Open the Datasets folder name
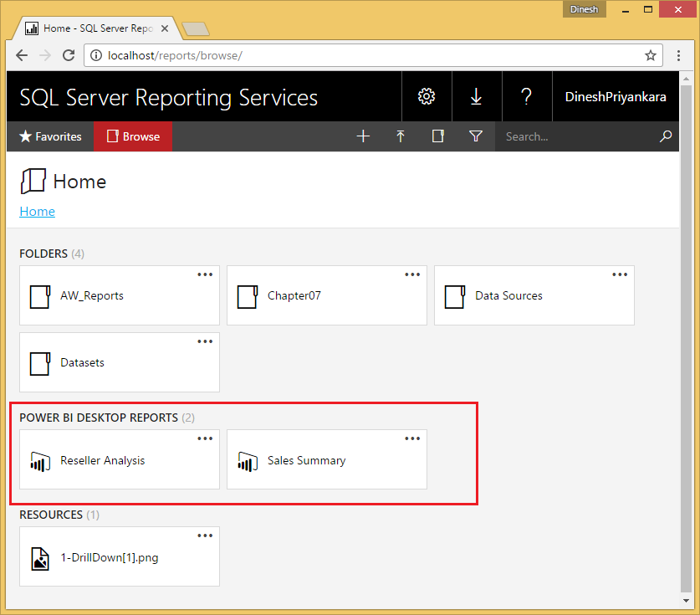 (x=82, y=362)
